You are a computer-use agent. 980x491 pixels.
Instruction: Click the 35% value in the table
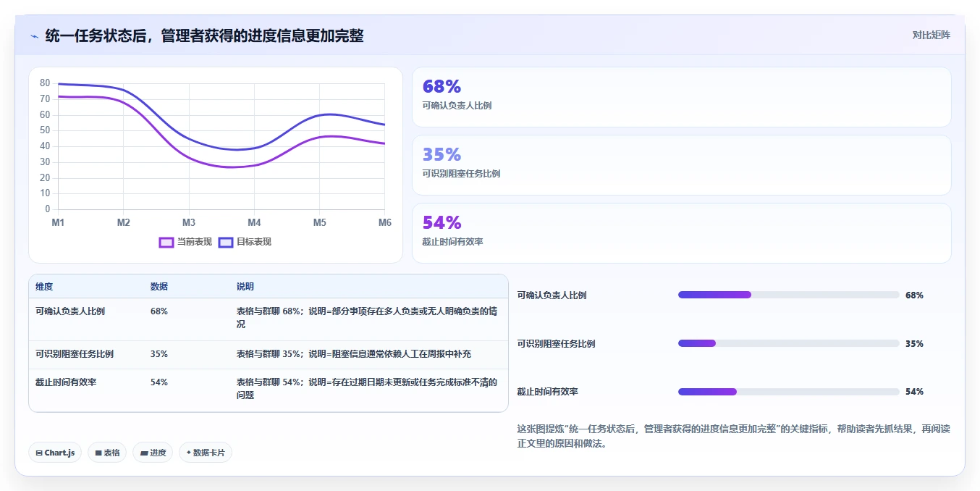pos(159,354)
